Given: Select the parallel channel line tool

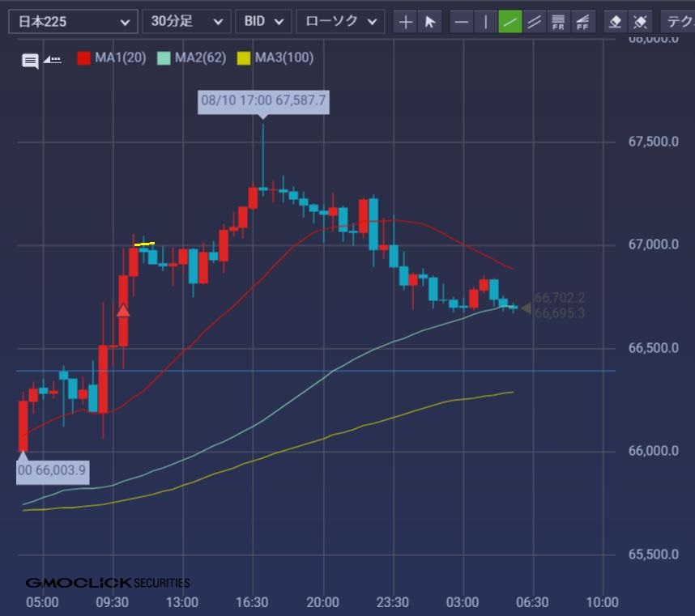Looking at the screenshot, I should pyautogui.click(x=534, y=22).
